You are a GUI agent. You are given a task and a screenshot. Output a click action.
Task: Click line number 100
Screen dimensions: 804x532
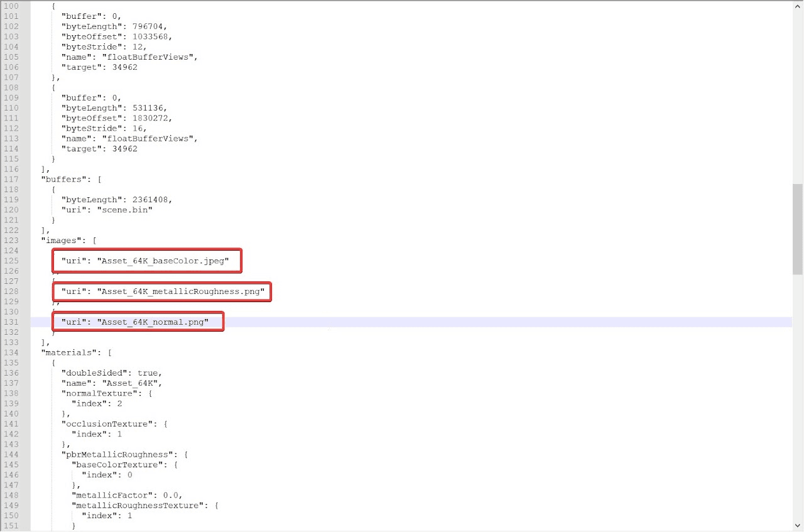pyautogui.click(x=11, y=6)
